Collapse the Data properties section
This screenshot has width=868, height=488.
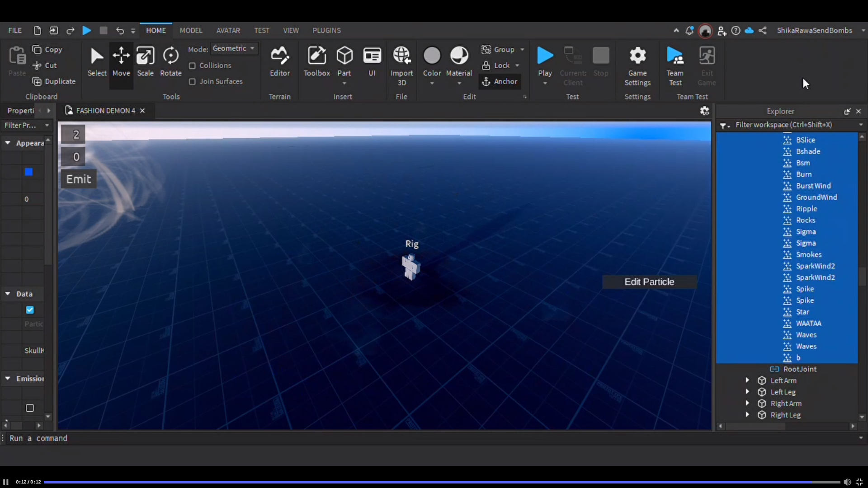(8, 294)
